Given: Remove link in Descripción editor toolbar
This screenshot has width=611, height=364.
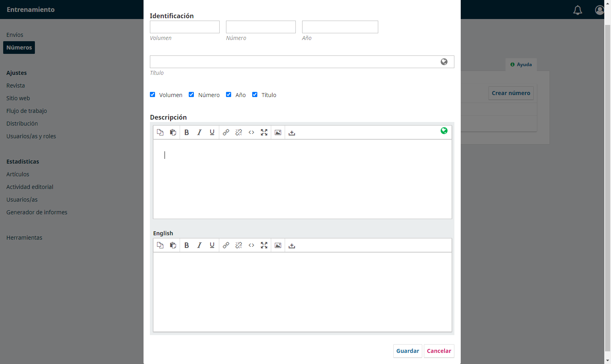Looking at the screenshot, I should click(x=239, y=132).
